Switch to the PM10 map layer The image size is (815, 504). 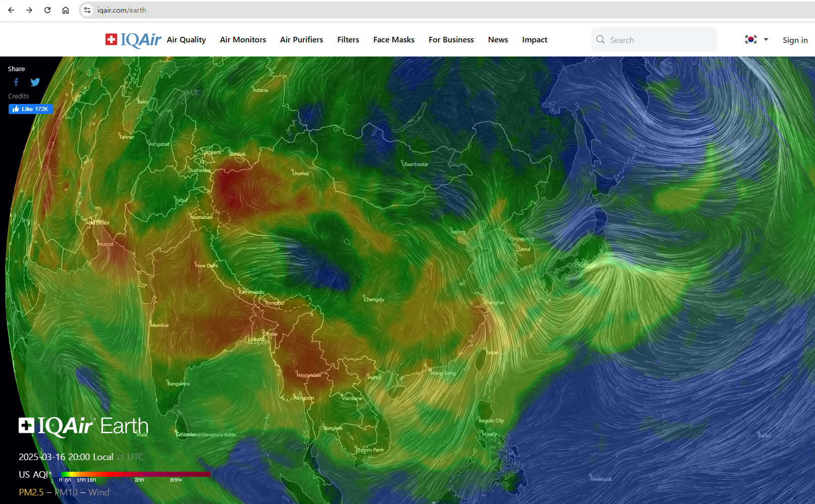(x=66, y=492)
